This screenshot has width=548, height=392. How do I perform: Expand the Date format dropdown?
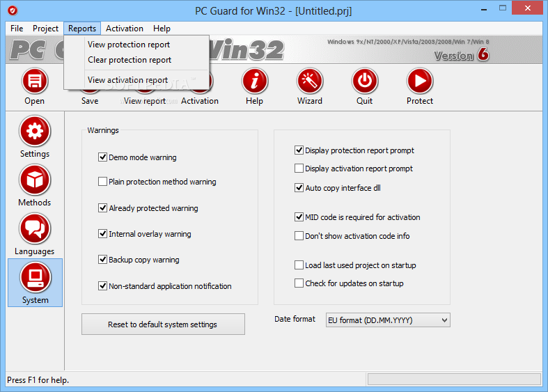point(388,320)
